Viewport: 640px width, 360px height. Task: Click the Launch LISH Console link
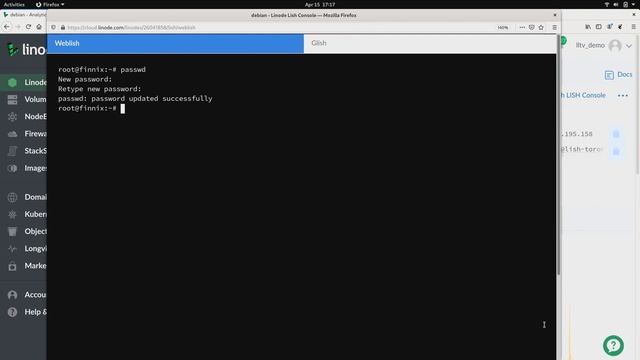pos(583,95)
